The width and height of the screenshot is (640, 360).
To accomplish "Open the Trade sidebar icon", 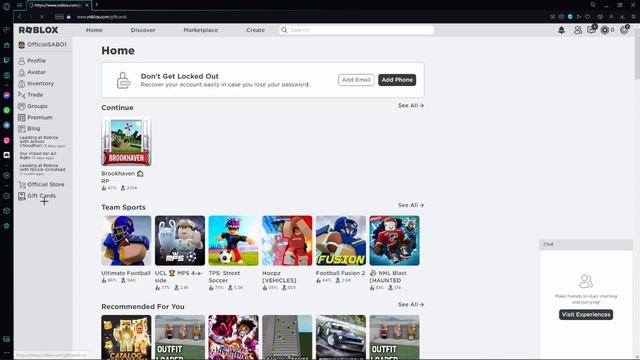I will [22, 95].
